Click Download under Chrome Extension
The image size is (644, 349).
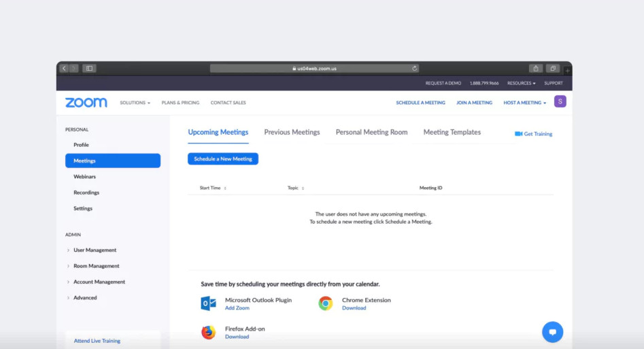click(354, 308)
